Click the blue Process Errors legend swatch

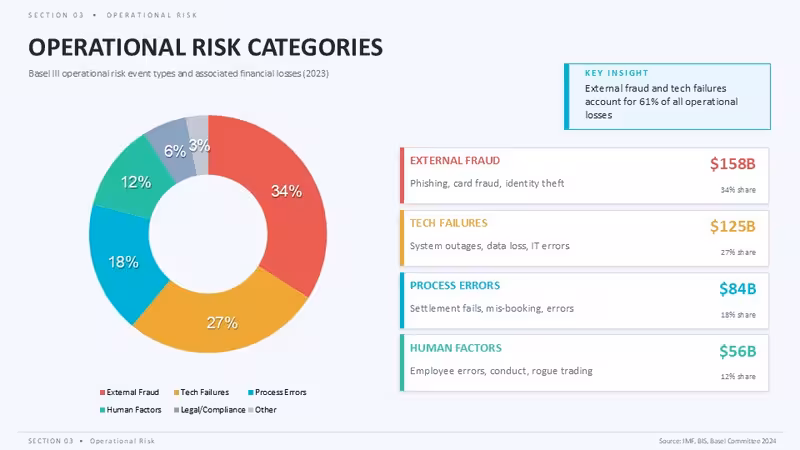pos(251,392)
